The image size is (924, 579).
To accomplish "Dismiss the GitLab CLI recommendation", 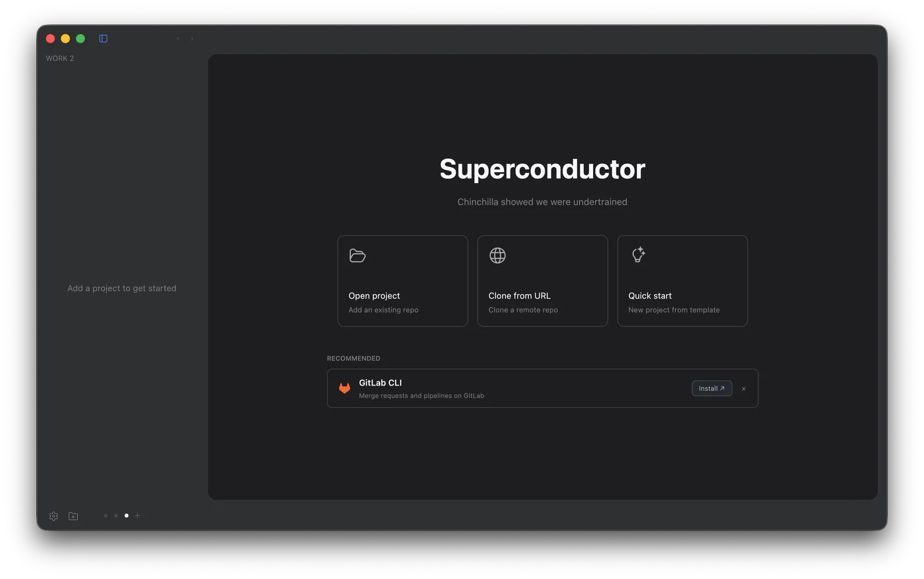I will click(744, 389).
